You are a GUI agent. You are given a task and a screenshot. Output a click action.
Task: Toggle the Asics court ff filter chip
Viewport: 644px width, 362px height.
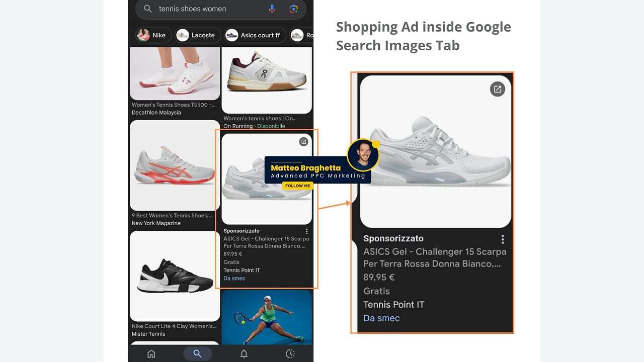click(255, 35)
